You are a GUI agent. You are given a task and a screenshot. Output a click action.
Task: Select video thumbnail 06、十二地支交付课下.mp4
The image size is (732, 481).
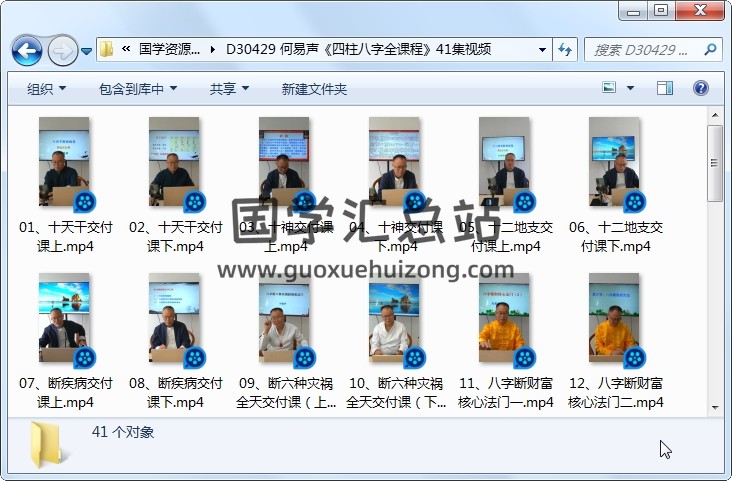(x=615, y=162)
